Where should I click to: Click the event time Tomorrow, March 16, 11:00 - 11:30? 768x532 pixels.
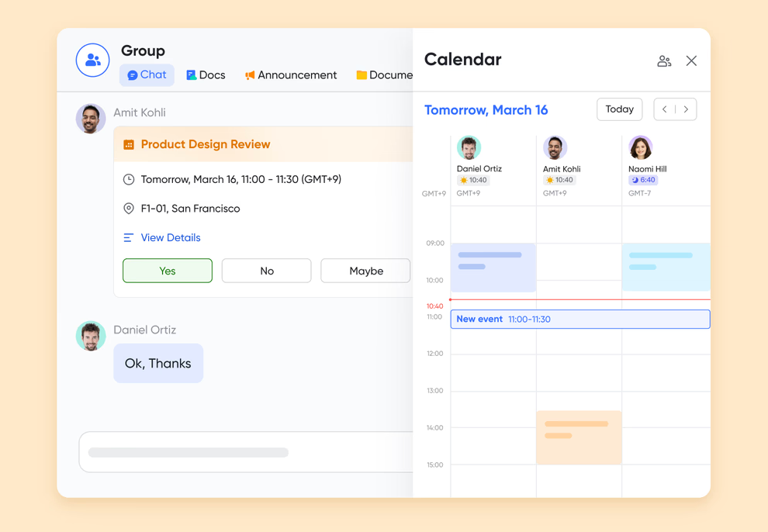coord(241,180)
